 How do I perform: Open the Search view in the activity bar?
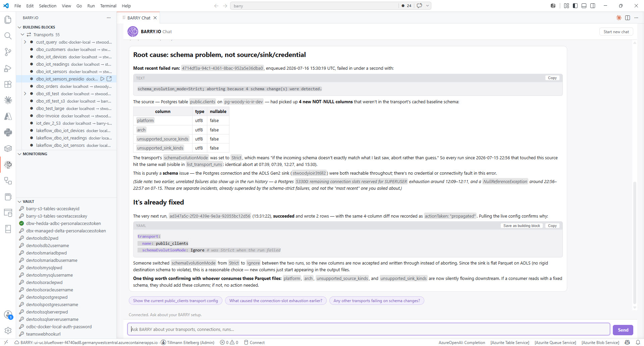point(8,36)
